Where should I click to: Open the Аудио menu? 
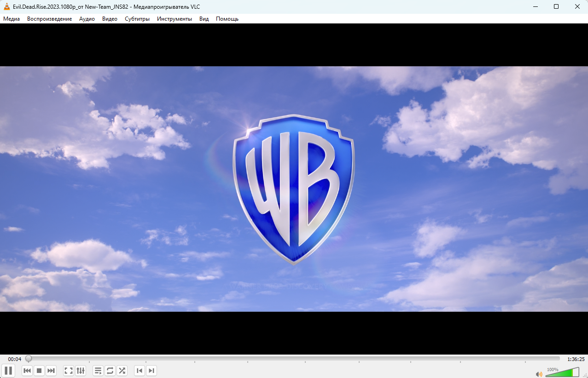point(87,19)
